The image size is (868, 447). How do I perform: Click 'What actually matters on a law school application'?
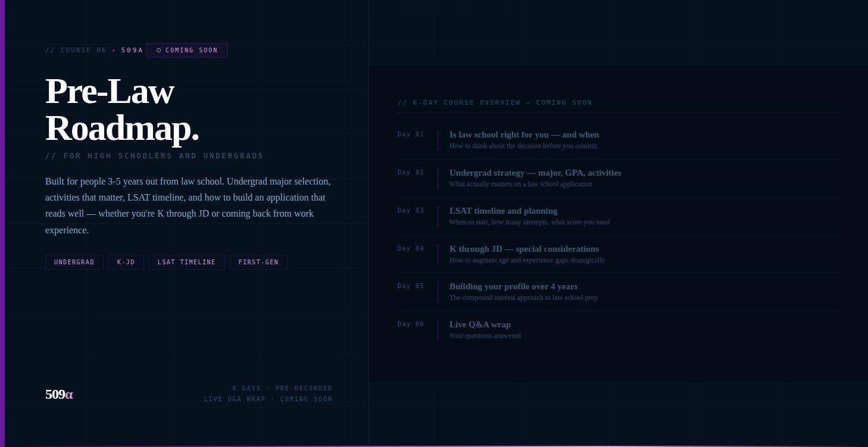520,184
